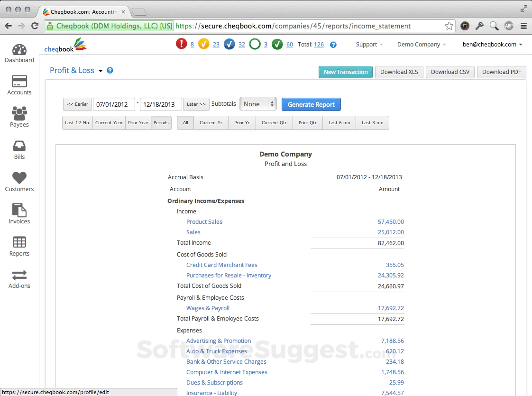Open the Subtotals dropdown
The height and width of the screenshot is (396, 532).
pyautogui.click(x=258, y=103)
